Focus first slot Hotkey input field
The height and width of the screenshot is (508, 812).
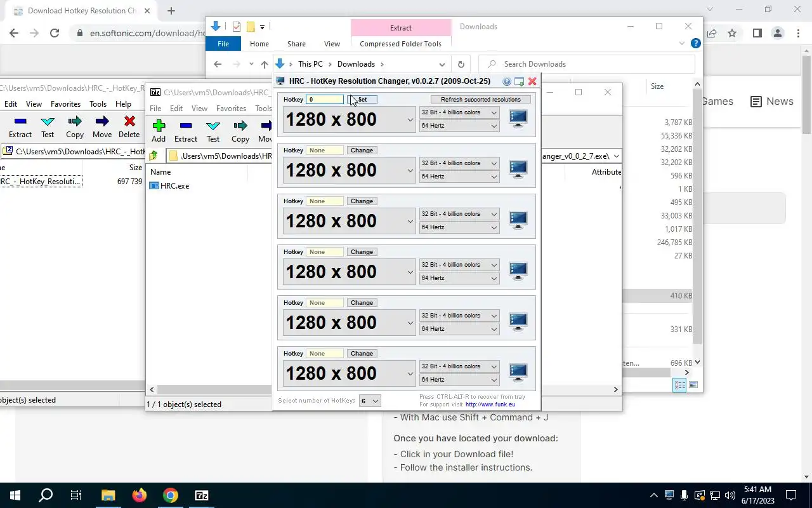(325, 100)
